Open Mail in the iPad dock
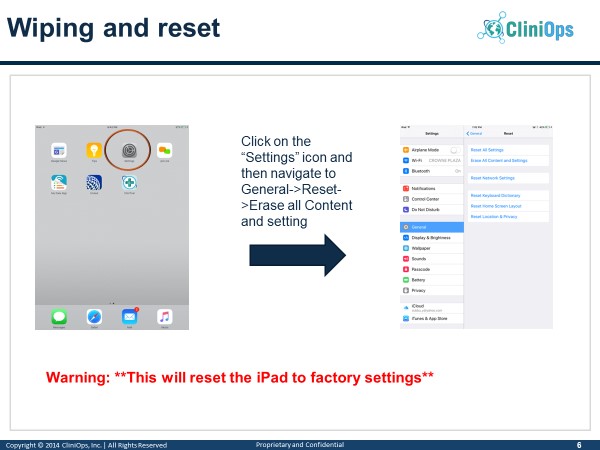 click(129, 317)
